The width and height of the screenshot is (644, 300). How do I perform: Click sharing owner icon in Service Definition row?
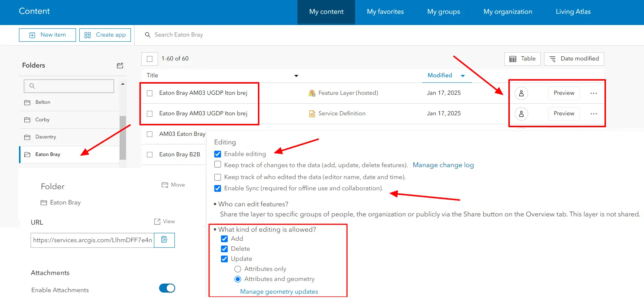pos(521,113)
